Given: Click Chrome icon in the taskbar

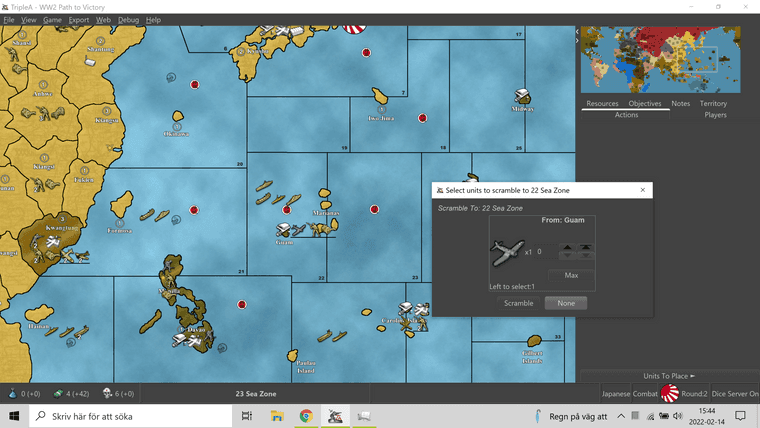Looking at the screenshot, I should (x=307, y=416).
